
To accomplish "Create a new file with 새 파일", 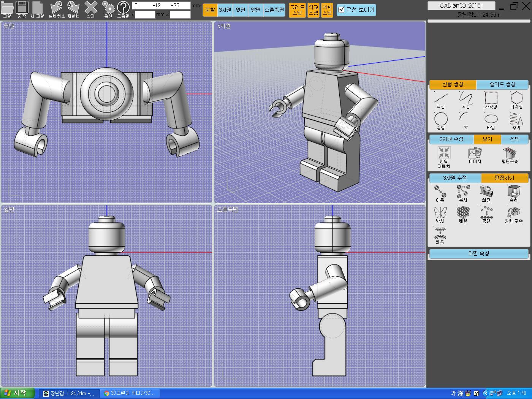I will pos(37,9).
